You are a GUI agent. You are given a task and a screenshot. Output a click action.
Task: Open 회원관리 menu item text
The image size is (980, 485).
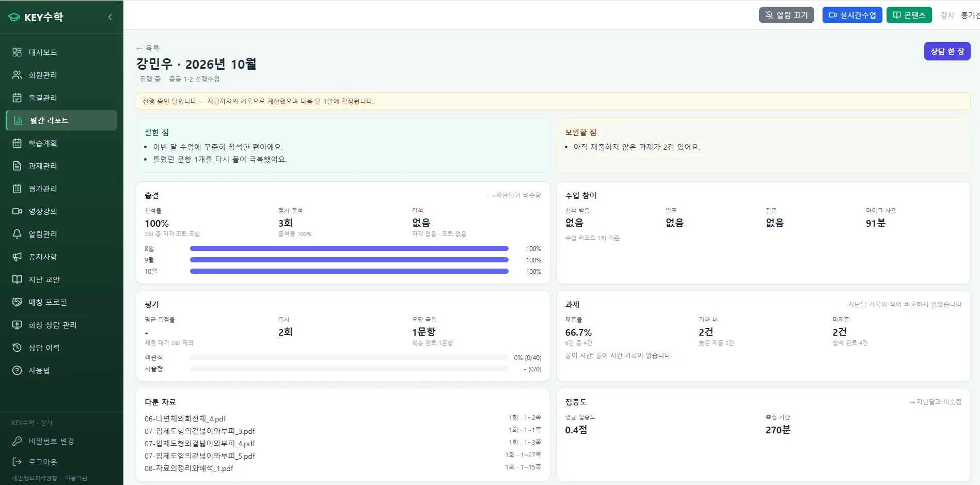pyautogui.click(x=43, y=75)
